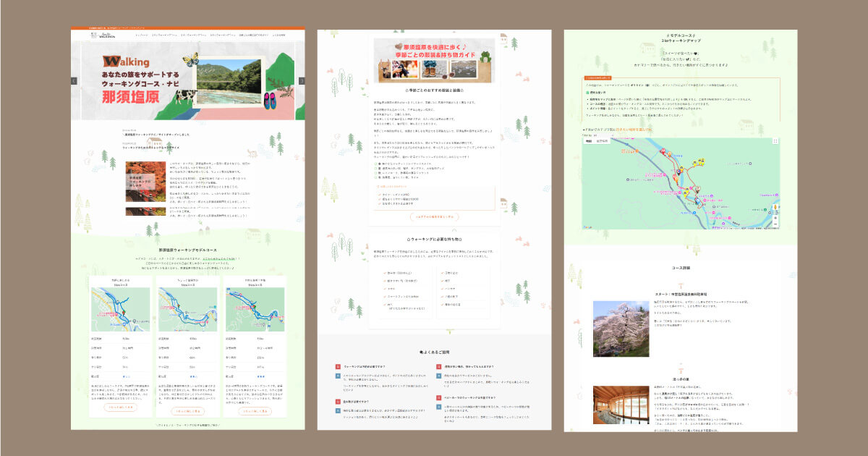The width and height of the screenshot is (868, 456).
Task: Open the cherry blossom photo in course details
Action: pyautogui.click(x=611, y=328)
